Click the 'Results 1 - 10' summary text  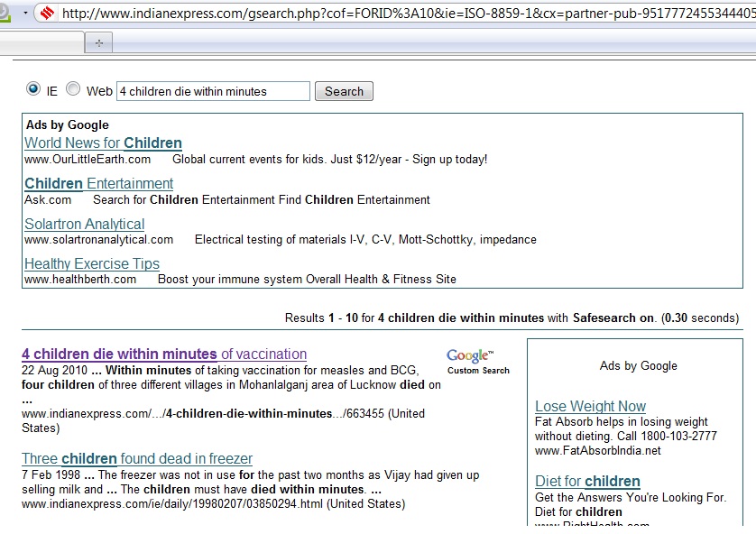[512, 318]
